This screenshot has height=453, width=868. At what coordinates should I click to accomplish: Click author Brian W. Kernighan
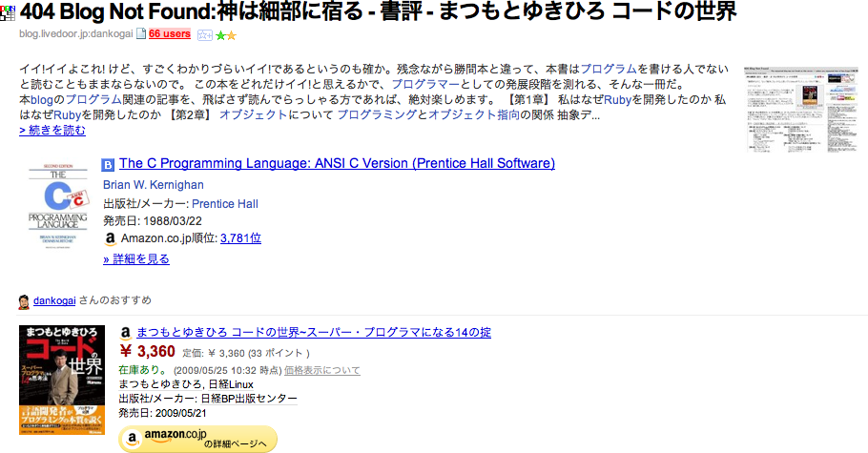154,185
